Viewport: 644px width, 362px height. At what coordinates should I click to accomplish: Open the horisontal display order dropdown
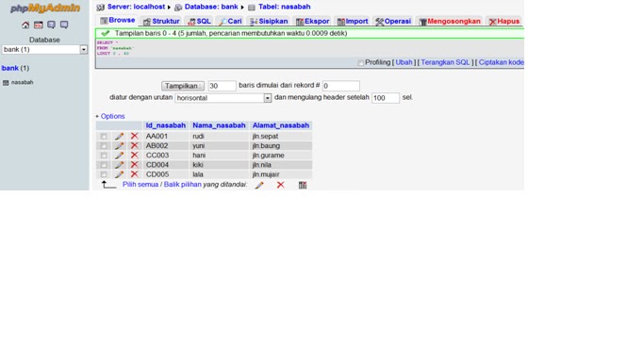coord(223,98)
